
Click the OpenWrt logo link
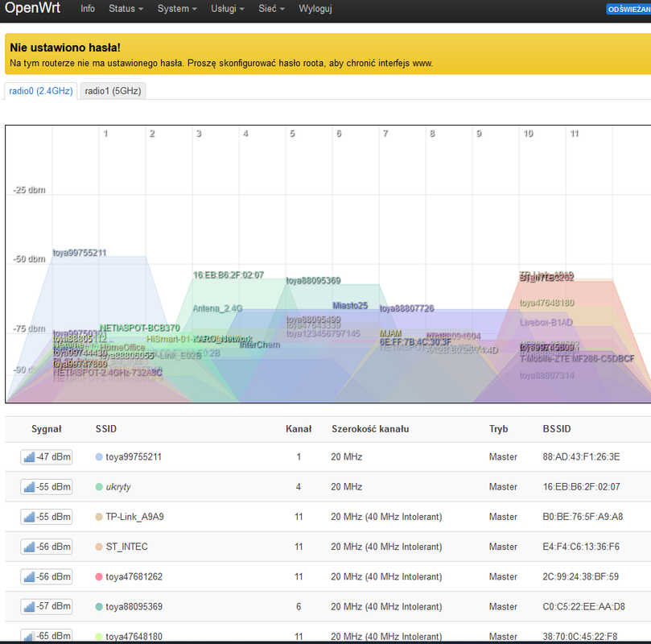32,8
